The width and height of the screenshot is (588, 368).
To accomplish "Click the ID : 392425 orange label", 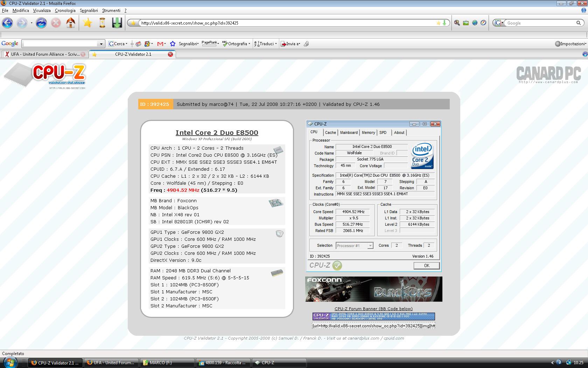I will [x=155, y=104].
